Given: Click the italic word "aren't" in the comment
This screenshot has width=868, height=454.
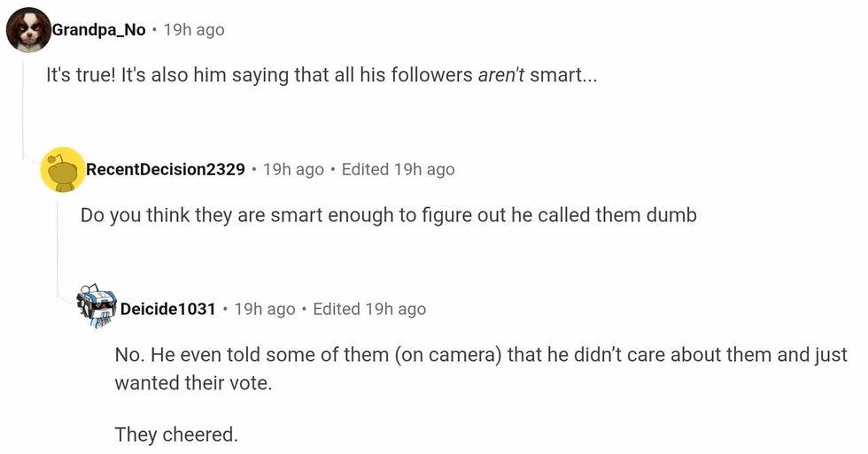Looking at the screenshot, I should [x=501, y=76].
